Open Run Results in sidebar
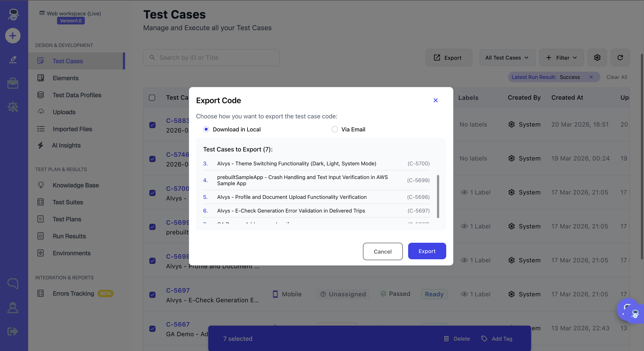The image size is (644, 351). [x=69, y=236]
